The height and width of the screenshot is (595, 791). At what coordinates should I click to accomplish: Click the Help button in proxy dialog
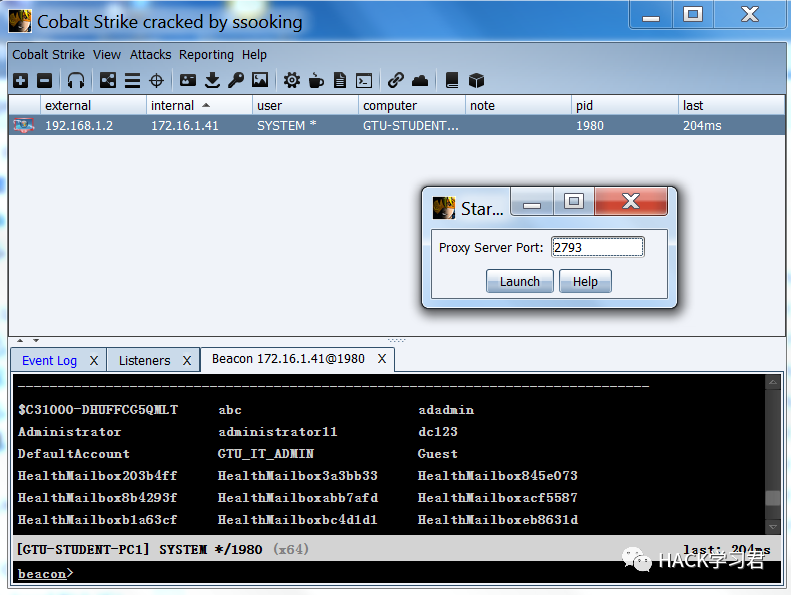coord(585,281)
